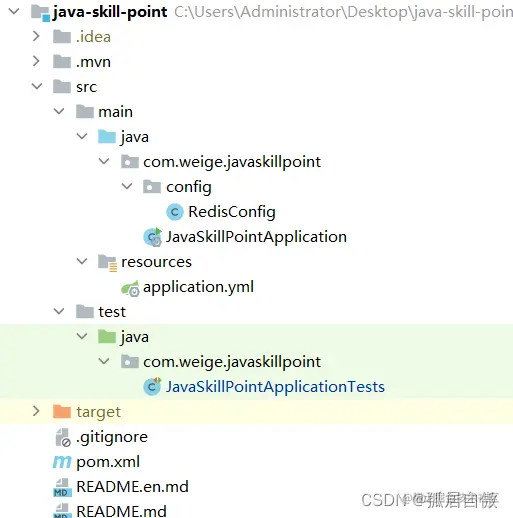Click the java-skill-point project module icon

pyautogui.click(x=40, y=13)
